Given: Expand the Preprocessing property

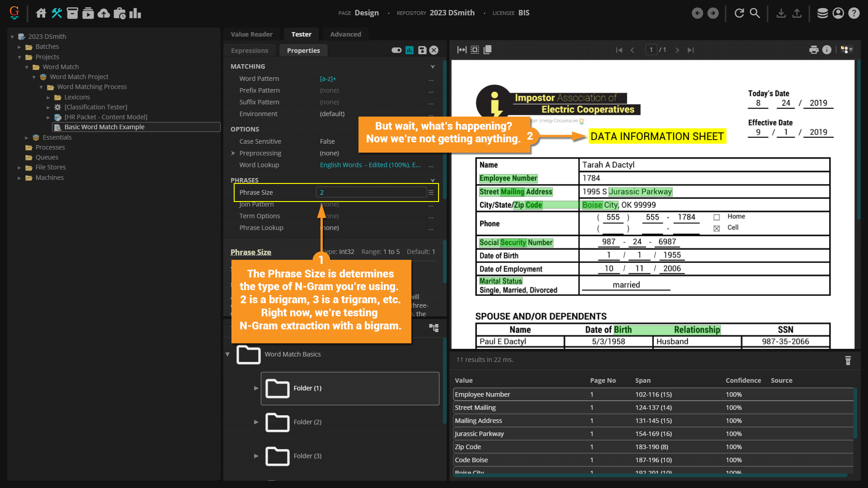Looking at the screenshot, I should (233, 153).
